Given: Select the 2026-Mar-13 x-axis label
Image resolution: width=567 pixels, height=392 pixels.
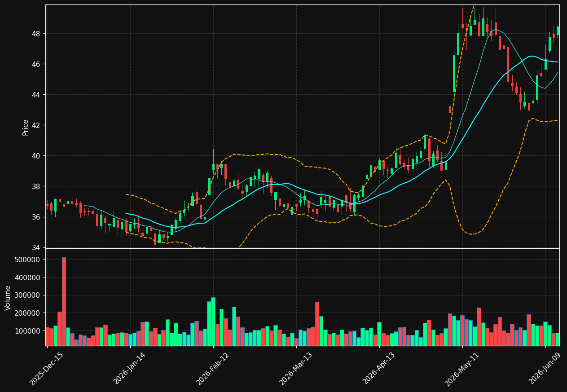Looking at the screenshot, I should tap(296, 369).
